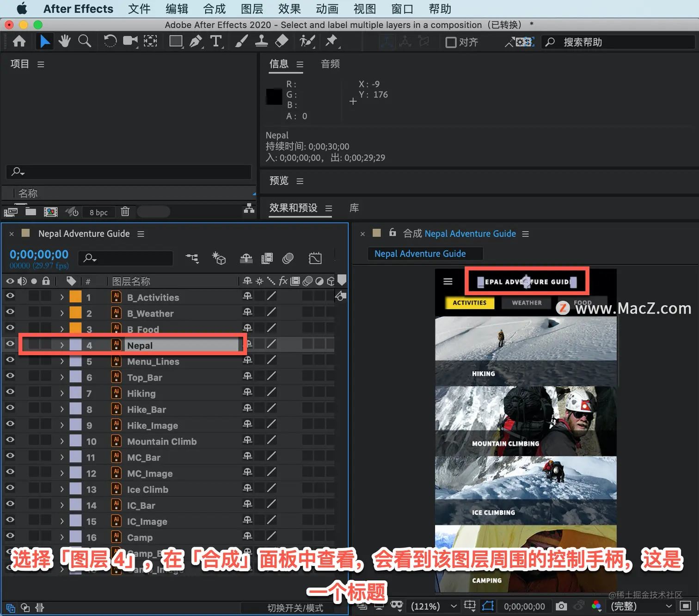
Task: Enable frame blending for timeline
Action: point(267,258)
